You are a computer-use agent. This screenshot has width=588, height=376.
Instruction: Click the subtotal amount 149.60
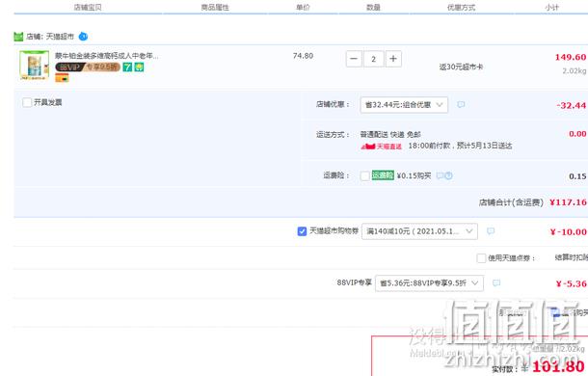tap(571, 57)
